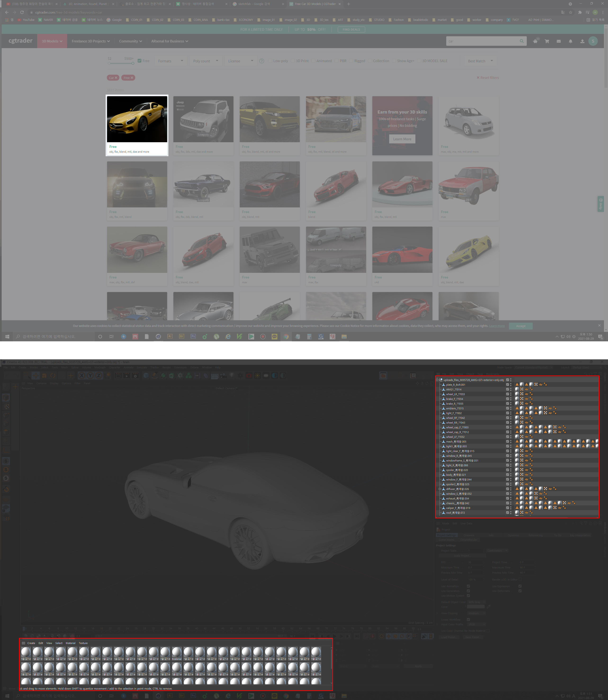This screenshot has height=700, width=608.
Task: Enable the Low-poly filter checkbox
Action: [x=270, y=61]
